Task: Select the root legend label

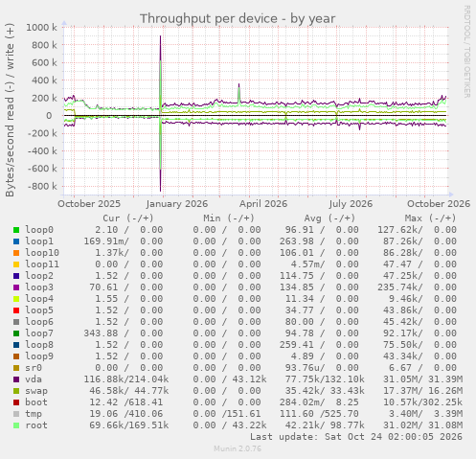Action: (x=36, y=425)
